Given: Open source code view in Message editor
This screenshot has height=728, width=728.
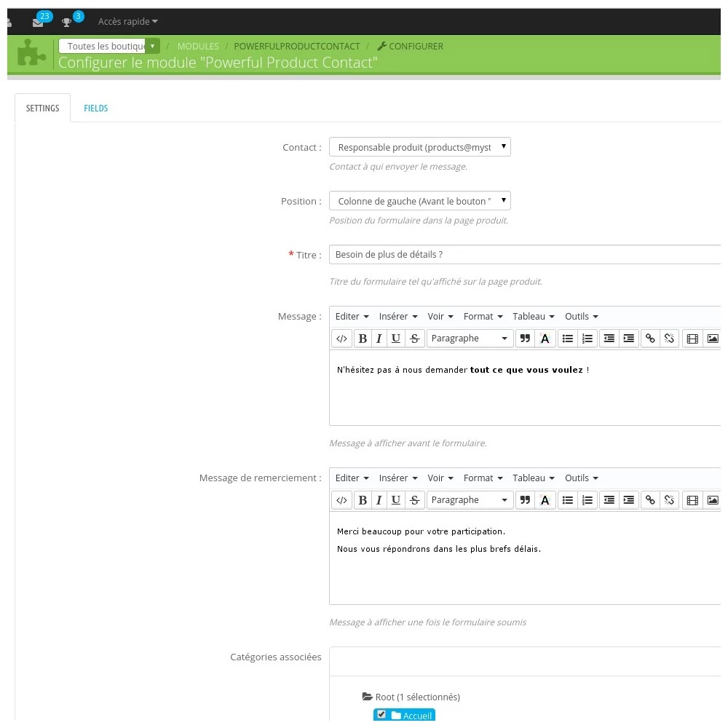Looking at the screenshot, I should 341,339.
